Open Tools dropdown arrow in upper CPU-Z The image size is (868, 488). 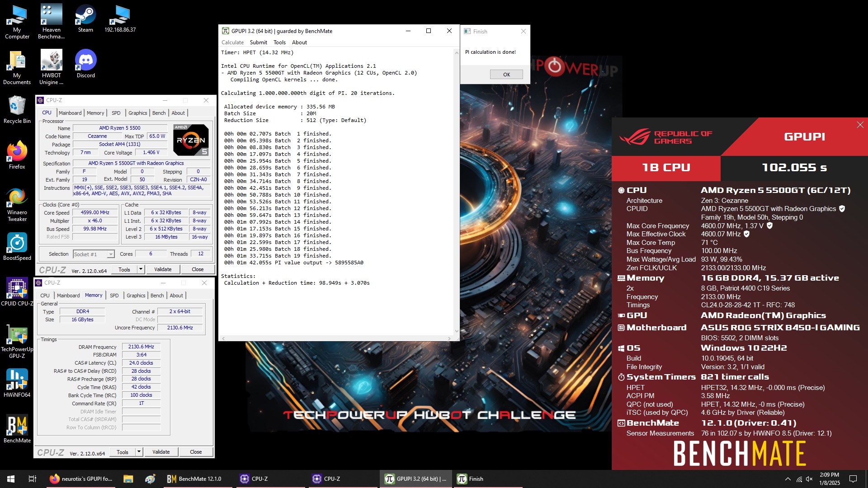pos(141,269)
